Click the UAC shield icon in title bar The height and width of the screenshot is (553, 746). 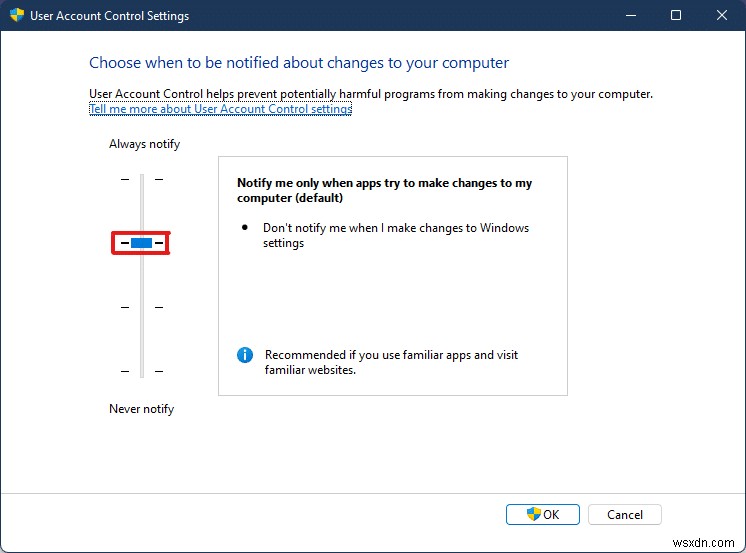[17, 15]
